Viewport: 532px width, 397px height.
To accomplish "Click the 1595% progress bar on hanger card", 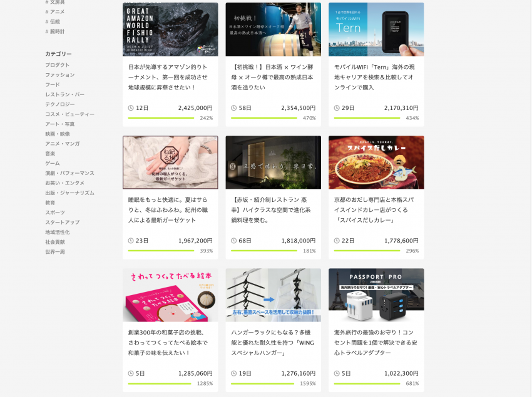I will [x=262, y=383].
